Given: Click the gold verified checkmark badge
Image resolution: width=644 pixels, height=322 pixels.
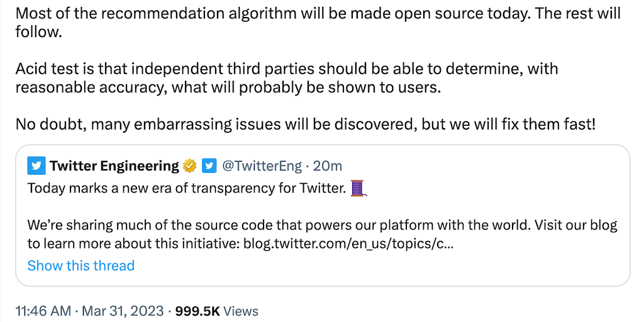Looking at the screenshot, I should [x=191, y=166].
